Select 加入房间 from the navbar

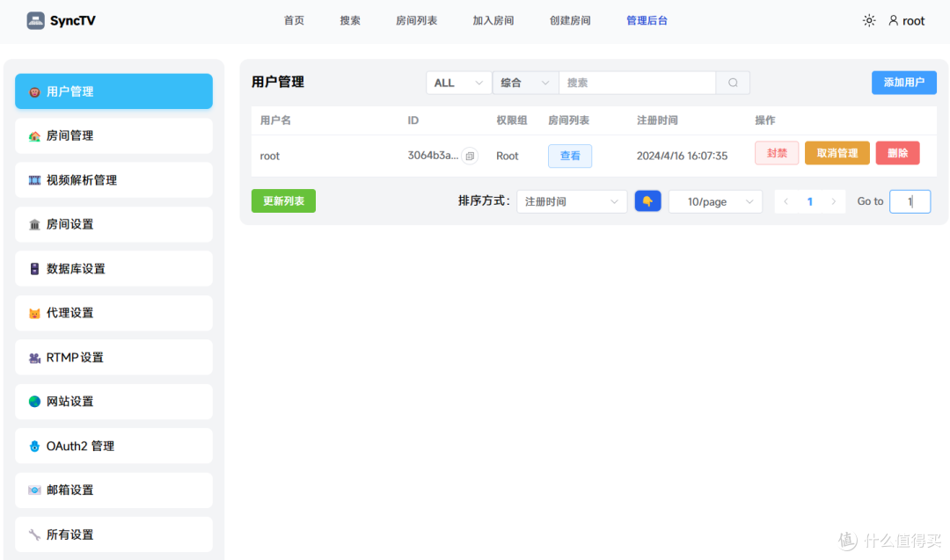pos(493,20)
